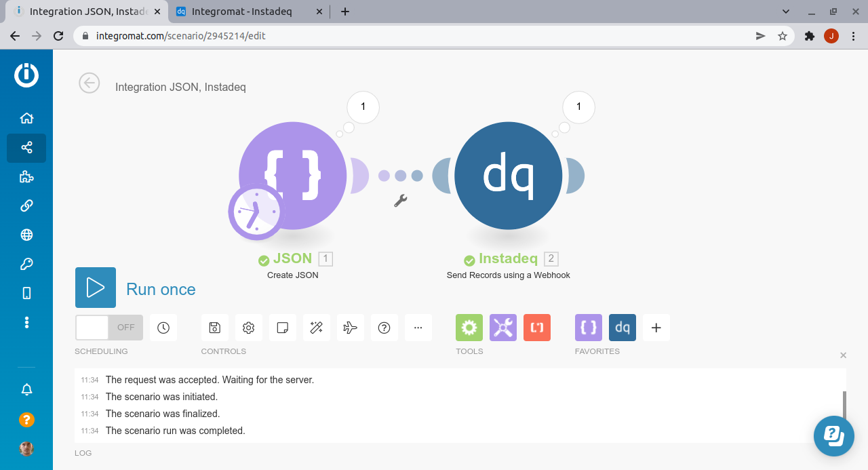This screenshot has width=868, height=470.
Task: Open a new browser tab
Action: point(345,12)
